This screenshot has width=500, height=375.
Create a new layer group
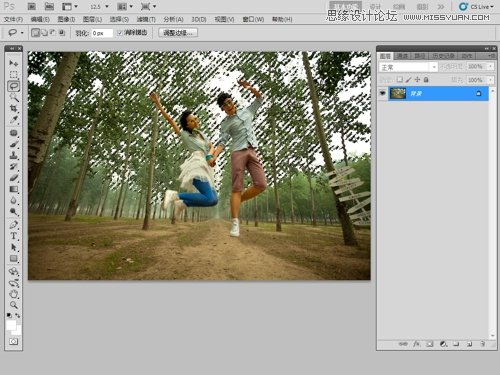456,344
